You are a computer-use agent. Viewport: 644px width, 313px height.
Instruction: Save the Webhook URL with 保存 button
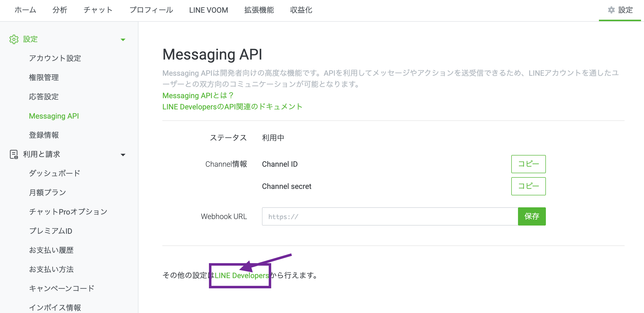pyautogui.click(x=532, y=216)
